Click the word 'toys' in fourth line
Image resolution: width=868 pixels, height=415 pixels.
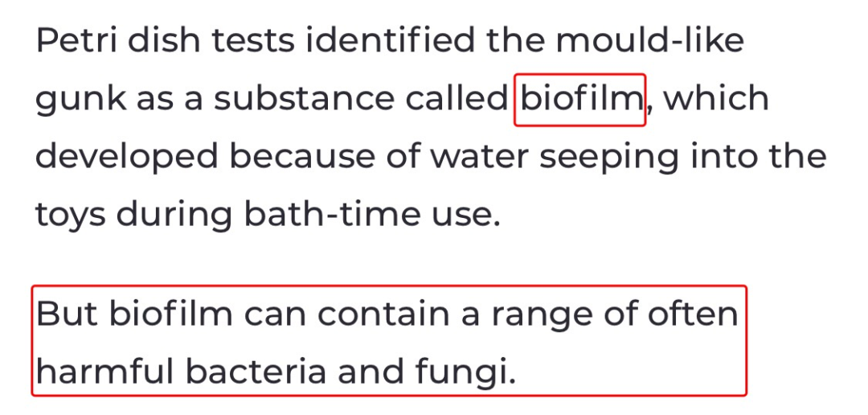pos(70,216)
